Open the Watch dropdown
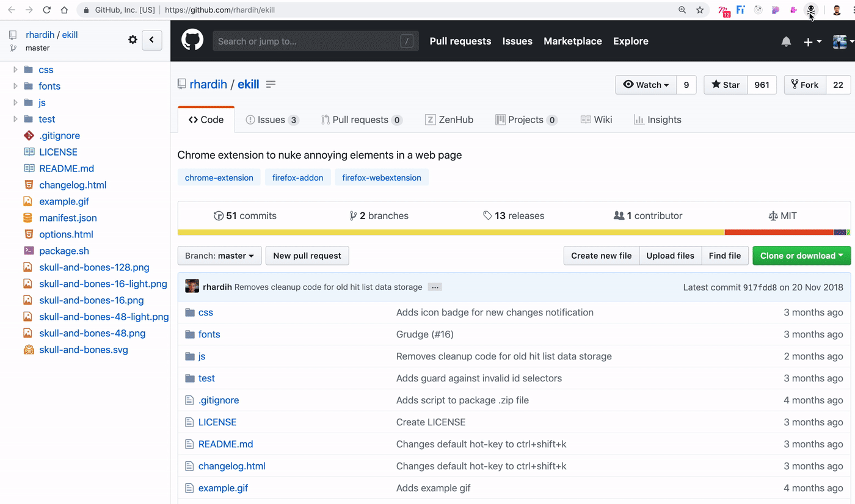Image resolution: width=855 pixels, height=504 pixels. [646, 85]
